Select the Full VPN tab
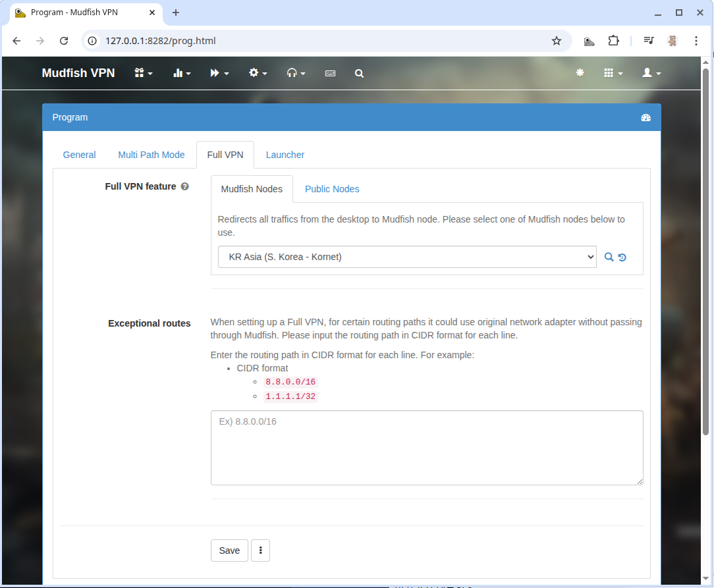 [225, 155]
